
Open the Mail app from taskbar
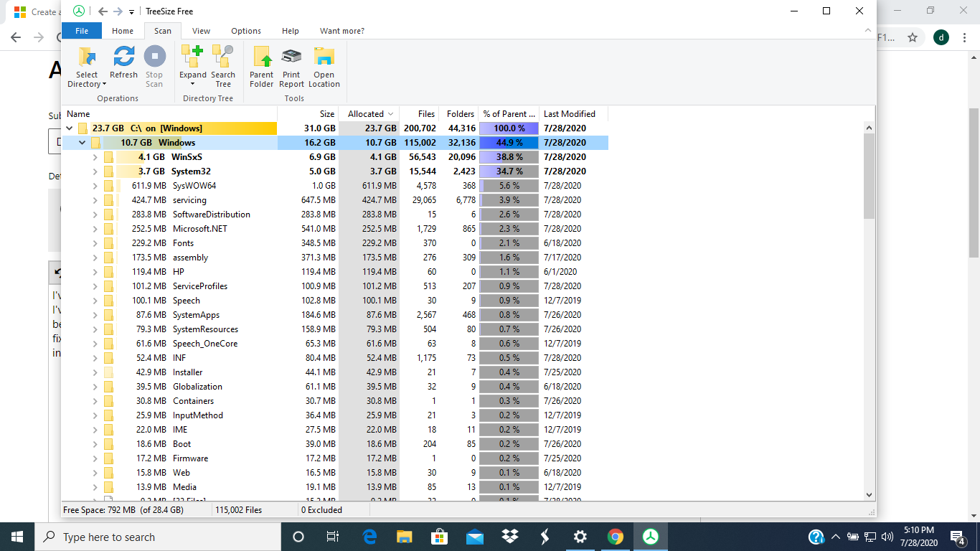coord(474,537)
